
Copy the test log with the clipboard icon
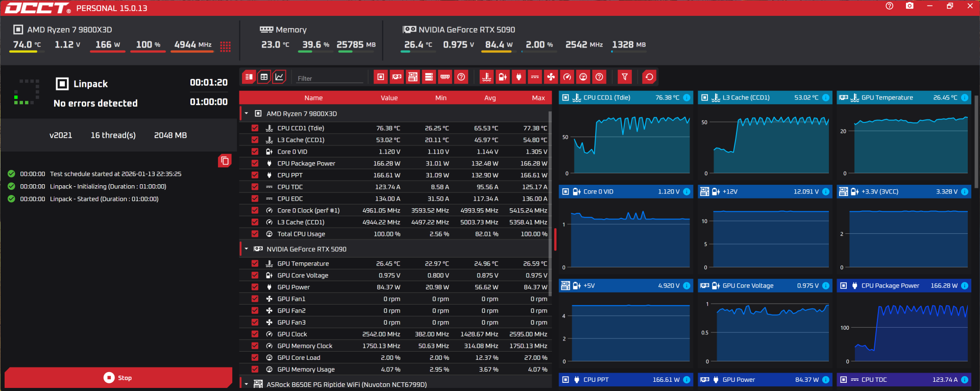[x=225, y=161]
